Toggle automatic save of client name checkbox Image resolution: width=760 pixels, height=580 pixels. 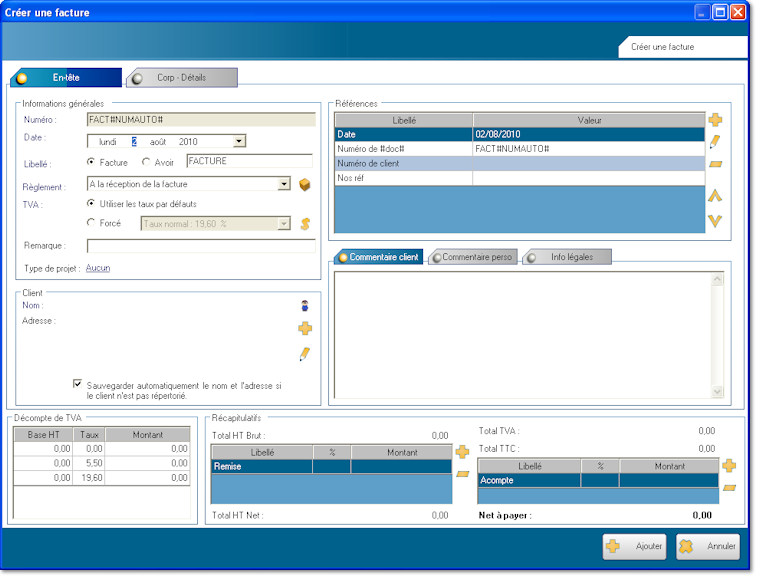[78, 383]
